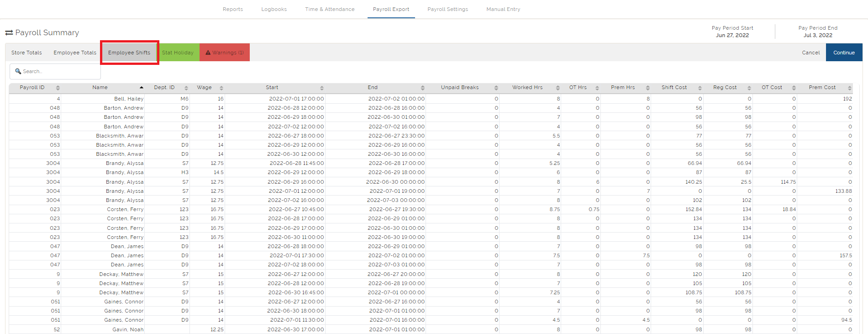Open the Store Totals tab

pos(26,53)
